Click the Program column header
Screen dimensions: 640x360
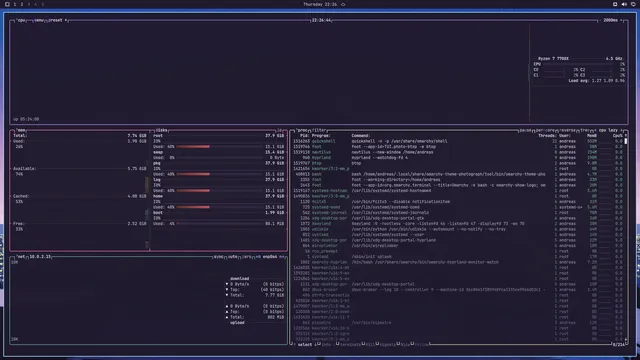[x=321, y=136]
